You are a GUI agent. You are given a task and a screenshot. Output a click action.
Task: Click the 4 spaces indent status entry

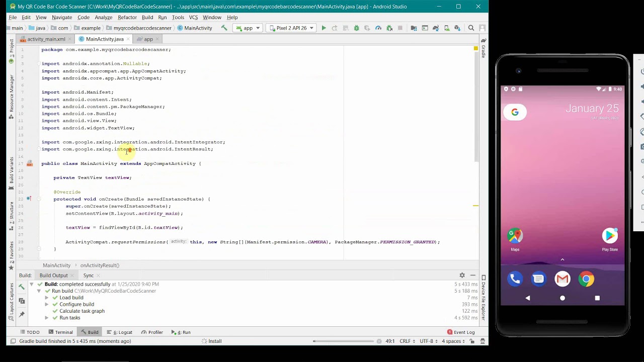click(x=454, y=341)
